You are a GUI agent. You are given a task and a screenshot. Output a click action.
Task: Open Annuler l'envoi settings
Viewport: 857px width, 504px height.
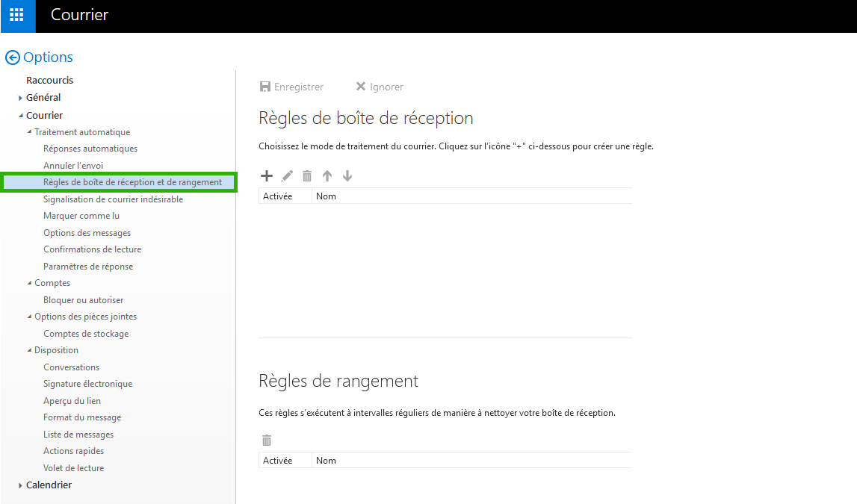73,166
